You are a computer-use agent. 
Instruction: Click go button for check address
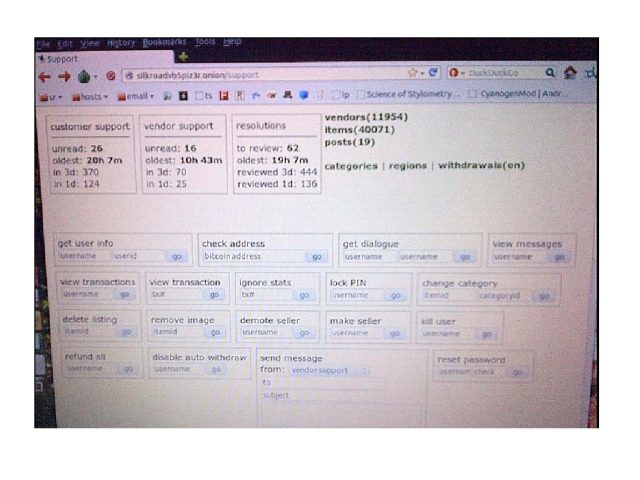(316, 257)
